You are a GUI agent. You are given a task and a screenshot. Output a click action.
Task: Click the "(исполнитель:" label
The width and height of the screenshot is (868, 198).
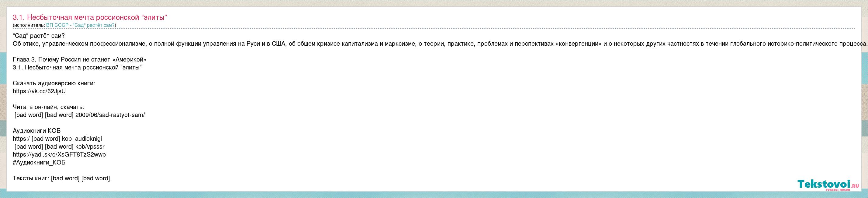click(29, 25)
